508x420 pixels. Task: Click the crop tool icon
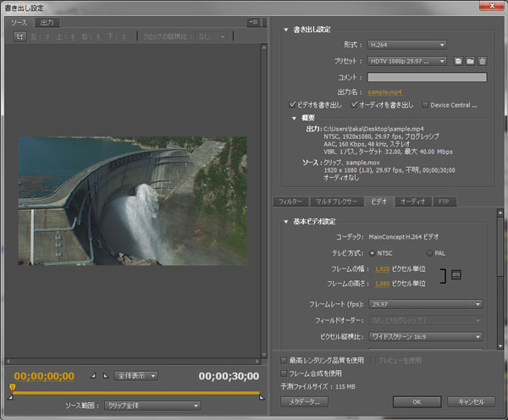19,37
